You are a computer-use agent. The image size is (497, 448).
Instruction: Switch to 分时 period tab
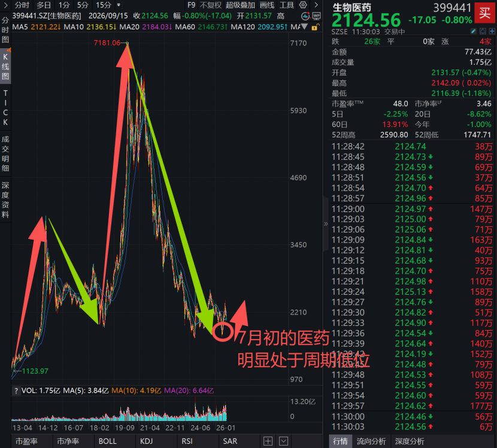(22, 5)
